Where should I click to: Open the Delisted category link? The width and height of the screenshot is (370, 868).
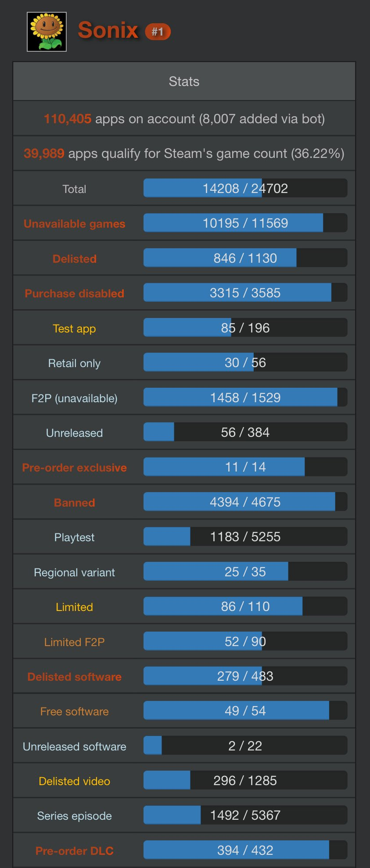(x=74, y=259)
